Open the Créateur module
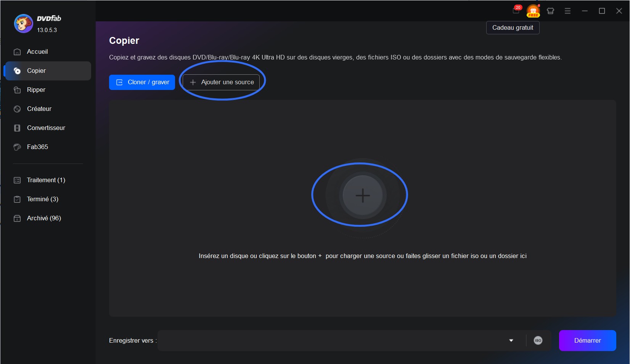Image resolution: width=630 pixels, height=364 pixels. point(39,109)
